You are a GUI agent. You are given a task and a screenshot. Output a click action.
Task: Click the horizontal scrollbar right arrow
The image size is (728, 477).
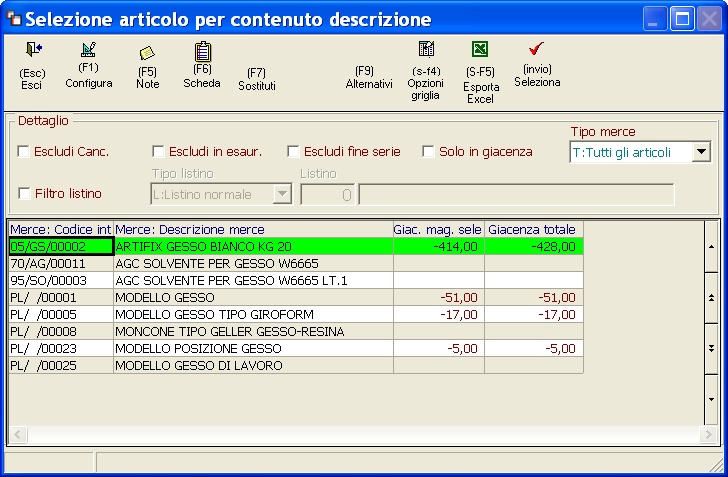tap(708, 435)
